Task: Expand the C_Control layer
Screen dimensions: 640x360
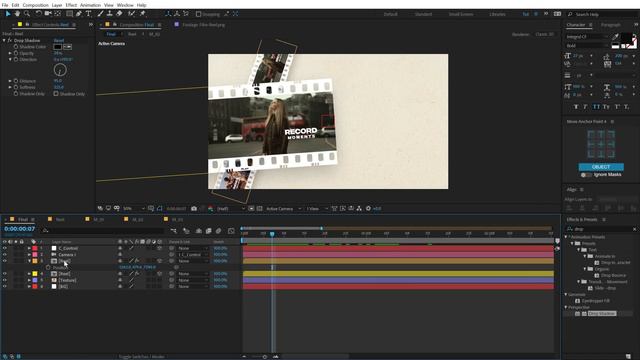Action: [29, 248]
